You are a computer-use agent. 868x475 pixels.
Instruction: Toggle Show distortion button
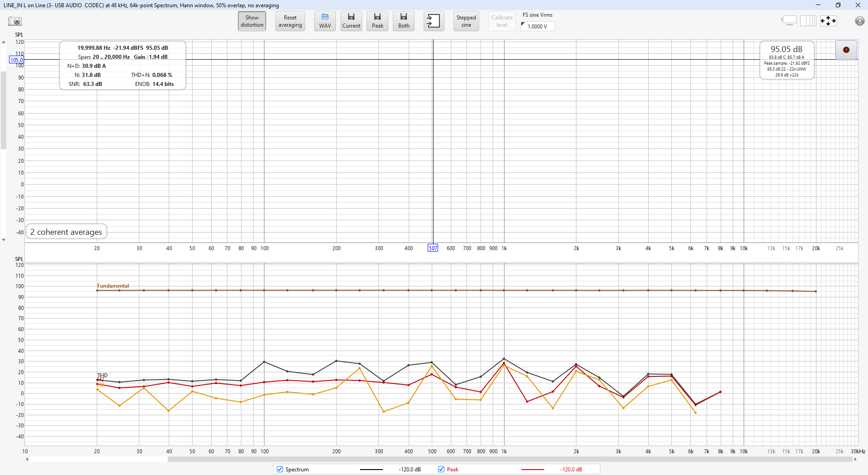(252, 21)
